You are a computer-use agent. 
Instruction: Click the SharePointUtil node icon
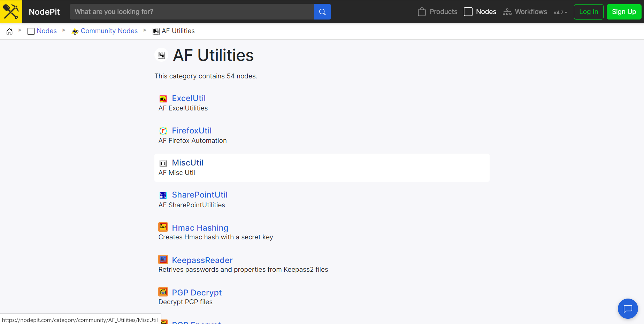pos(163,195)
